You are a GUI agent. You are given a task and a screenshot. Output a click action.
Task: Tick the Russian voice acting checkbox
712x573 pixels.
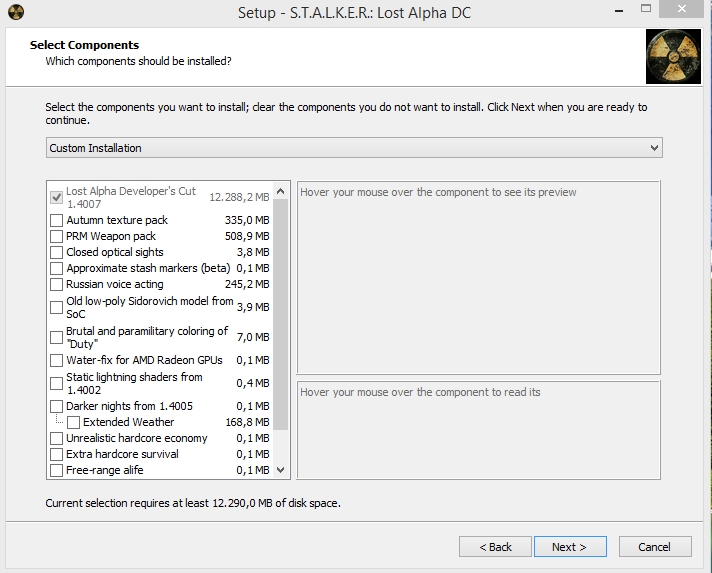pyautogui.click(x=56, y=284)
